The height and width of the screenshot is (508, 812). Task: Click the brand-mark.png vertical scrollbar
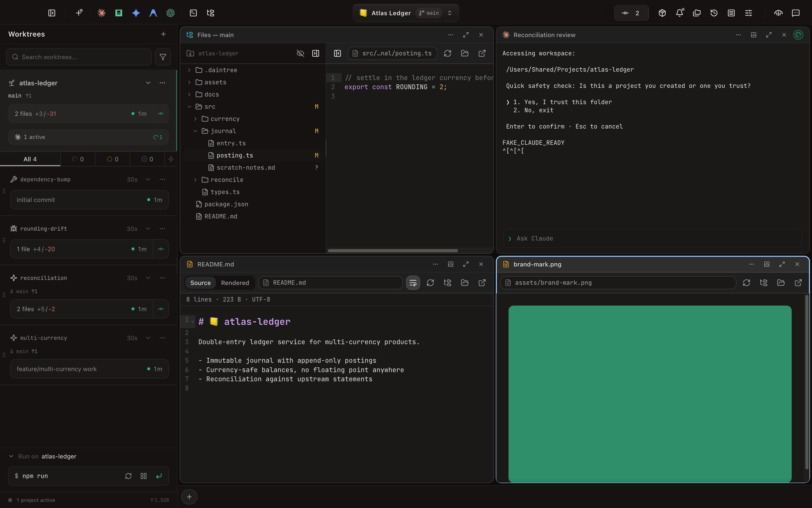(807, 382)
